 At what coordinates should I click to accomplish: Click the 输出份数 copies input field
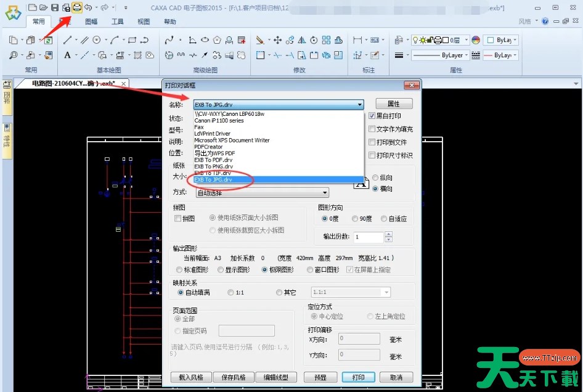click(369, 237)
